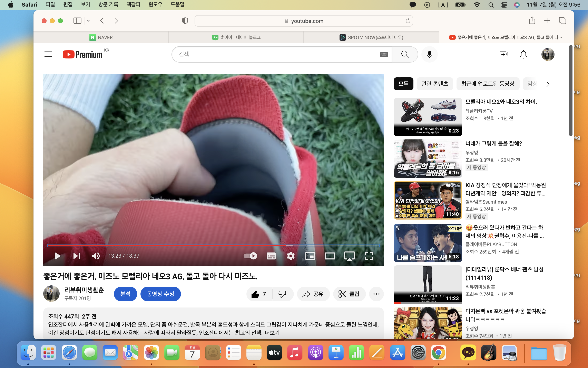Open the Safari share sheet
This screenshot has width=588, height=368.
click(532, 20)
